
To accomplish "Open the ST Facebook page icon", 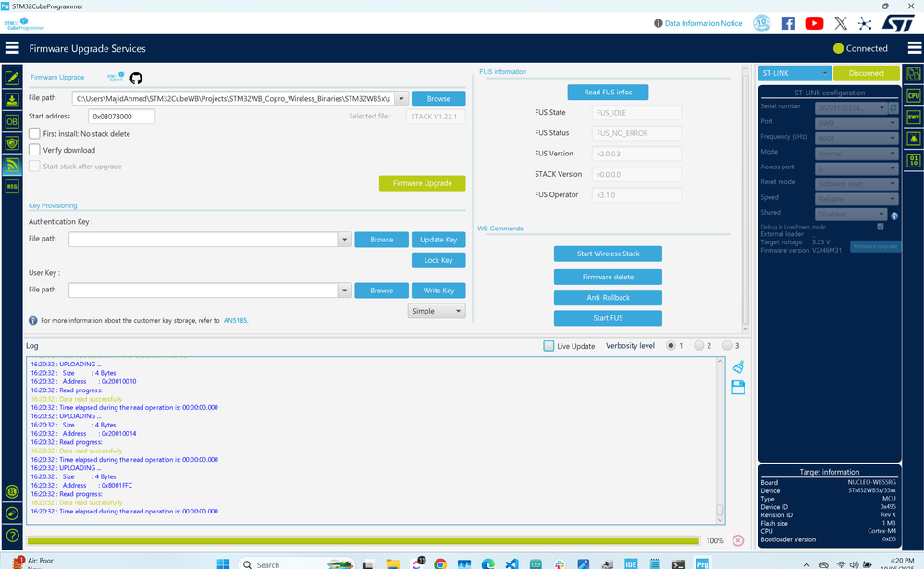I will point(788,23).
